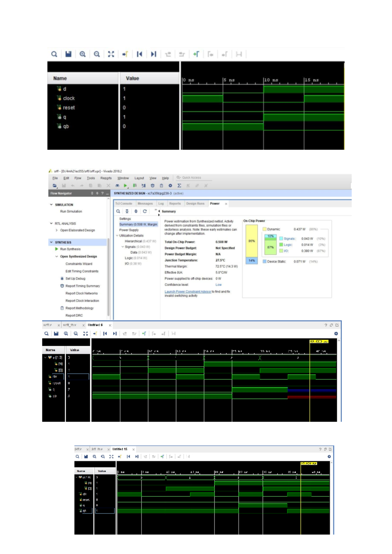392x554 pixels.
Task: Collapse the SIMULATION section in Flow Navigator
Action: click(x=51, y=204)
